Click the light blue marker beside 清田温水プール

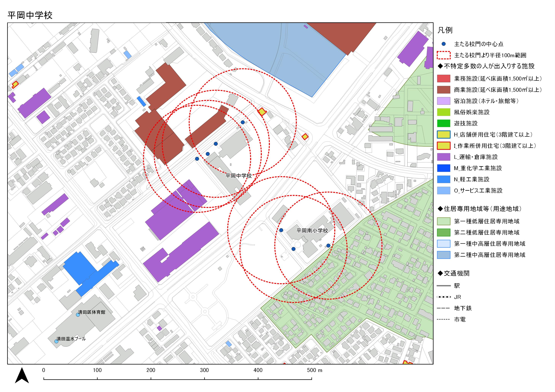pos(56,341)
